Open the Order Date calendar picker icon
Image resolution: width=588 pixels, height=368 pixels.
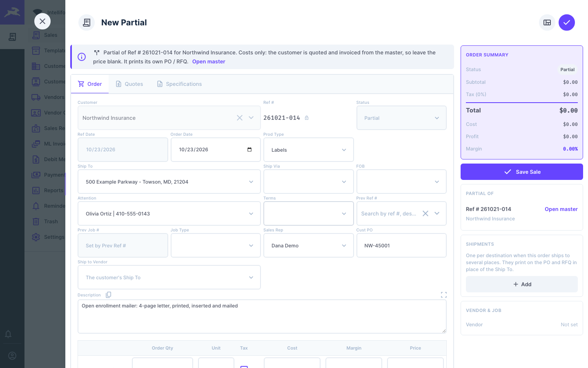tap(249, 150)
